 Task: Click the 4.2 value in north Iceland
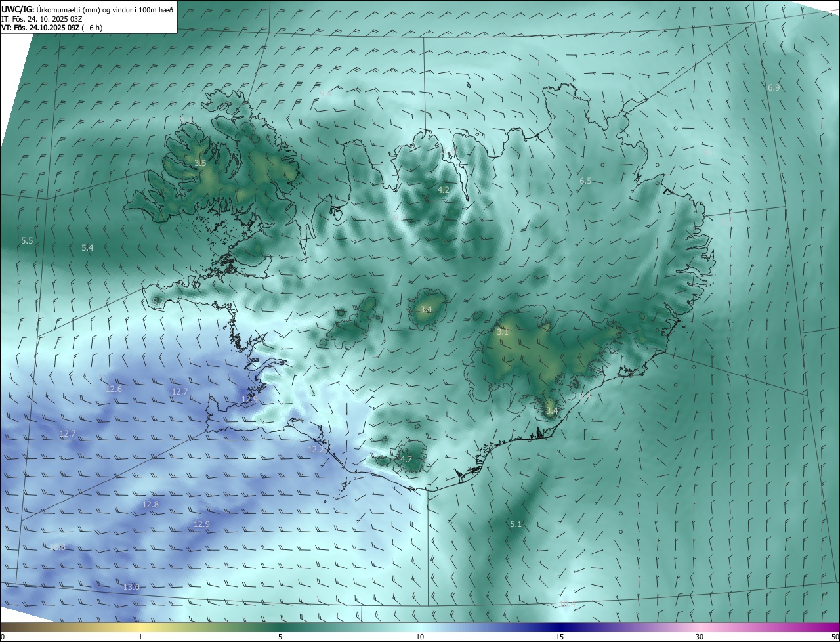tap(444, 190)
